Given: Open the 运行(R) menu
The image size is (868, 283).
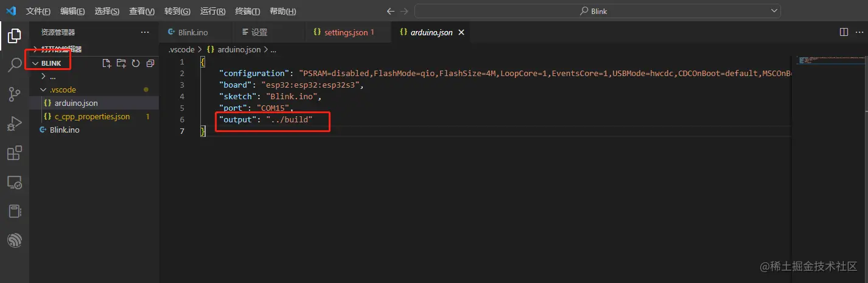Looking at the screenshot, I should point(212,12).
